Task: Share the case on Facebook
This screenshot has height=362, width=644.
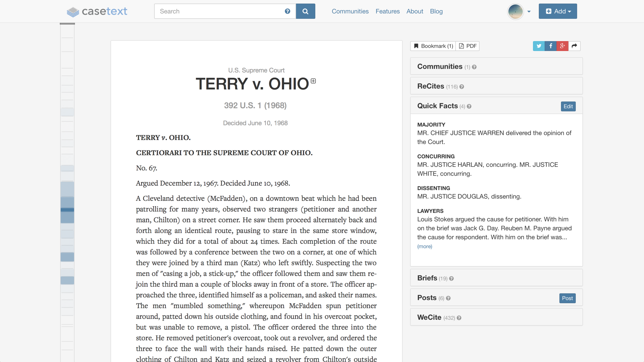Action: 550,46
